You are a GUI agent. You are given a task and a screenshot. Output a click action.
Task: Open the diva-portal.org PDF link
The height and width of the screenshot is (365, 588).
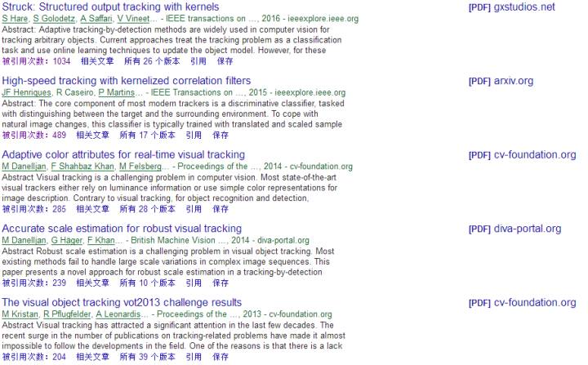514,229
